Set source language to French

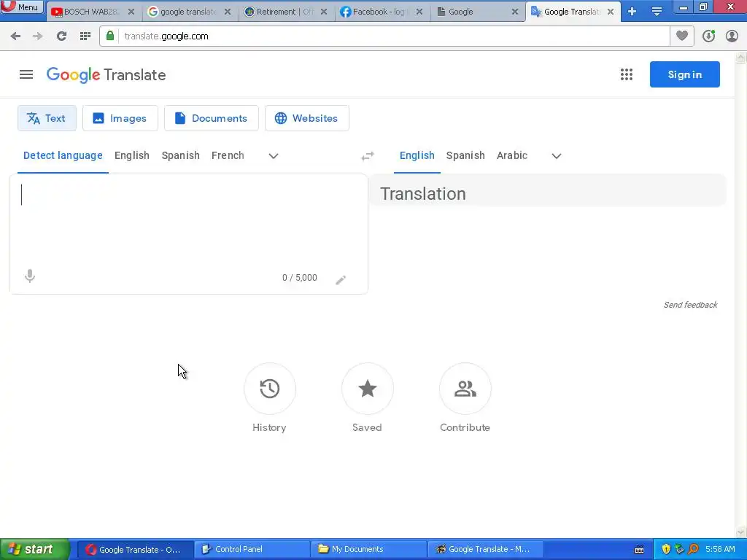[228, 156]
